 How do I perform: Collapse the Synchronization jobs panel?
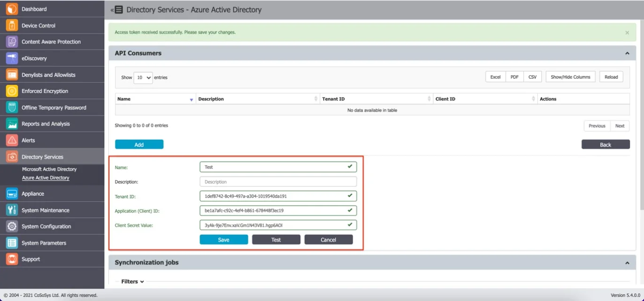click(627, 263)
